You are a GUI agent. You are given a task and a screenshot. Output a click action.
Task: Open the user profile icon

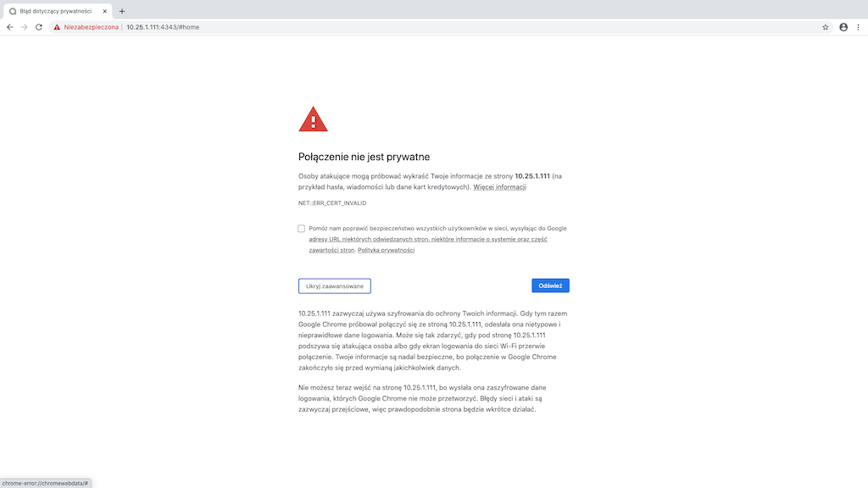[x=843, y=27]
